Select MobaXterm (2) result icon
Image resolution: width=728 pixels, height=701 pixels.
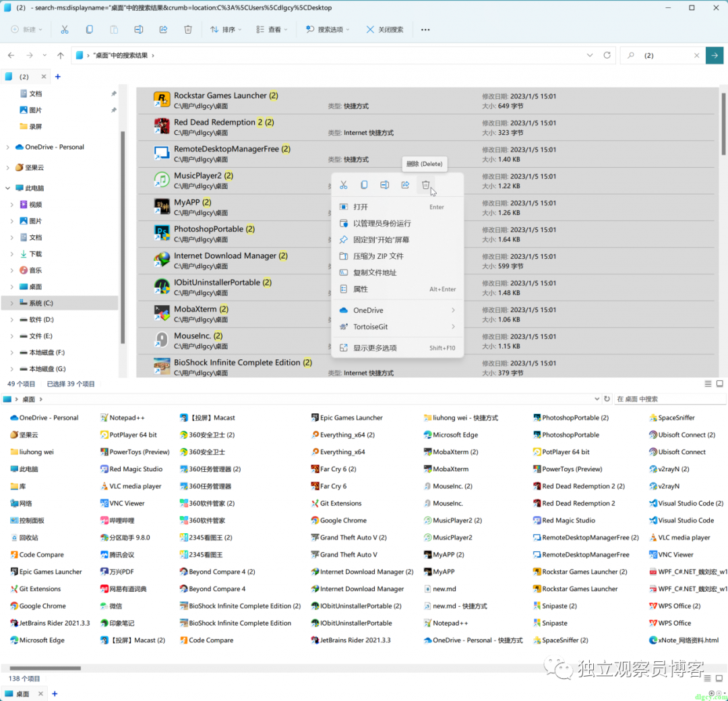click(x=162, y=313)
